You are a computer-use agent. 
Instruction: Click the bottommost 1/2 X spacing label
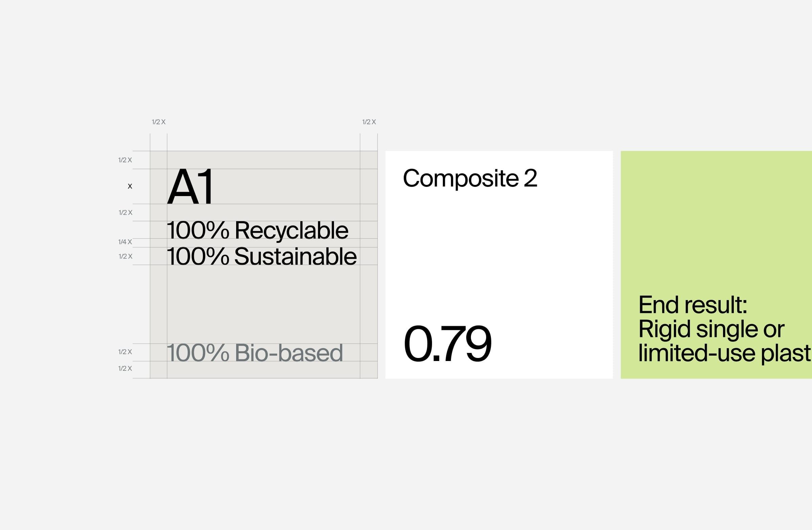tap(125, 368)
